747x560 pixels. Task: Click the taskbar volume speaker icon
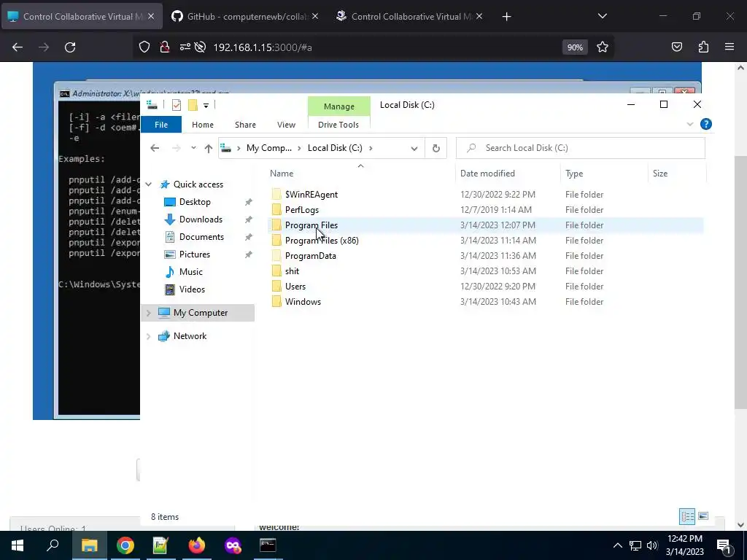pos(652,545)
